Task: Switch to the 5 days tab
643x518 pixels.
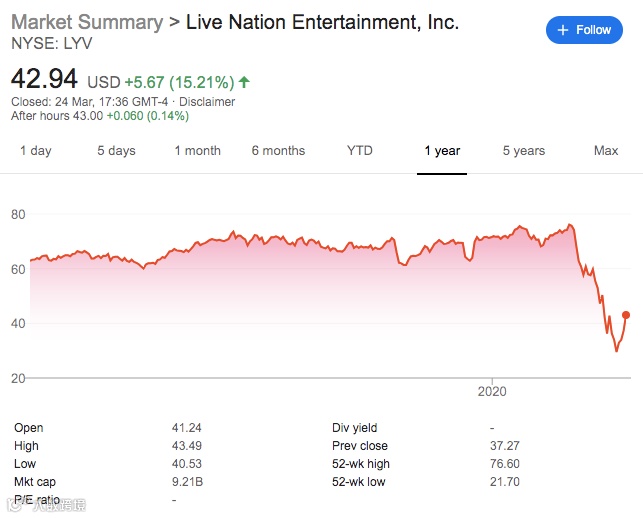Action: (x=116, y=151)
